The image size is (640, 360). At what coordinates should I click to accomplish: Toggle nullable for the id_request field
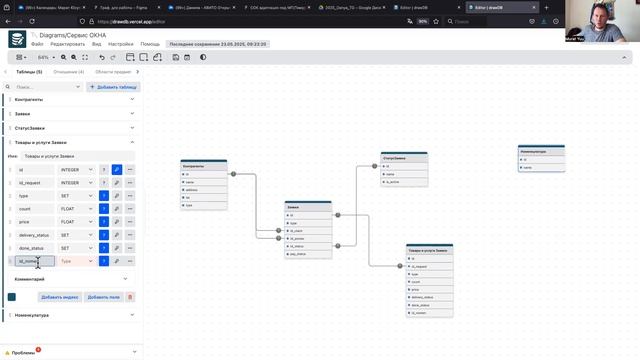[104, 183]
